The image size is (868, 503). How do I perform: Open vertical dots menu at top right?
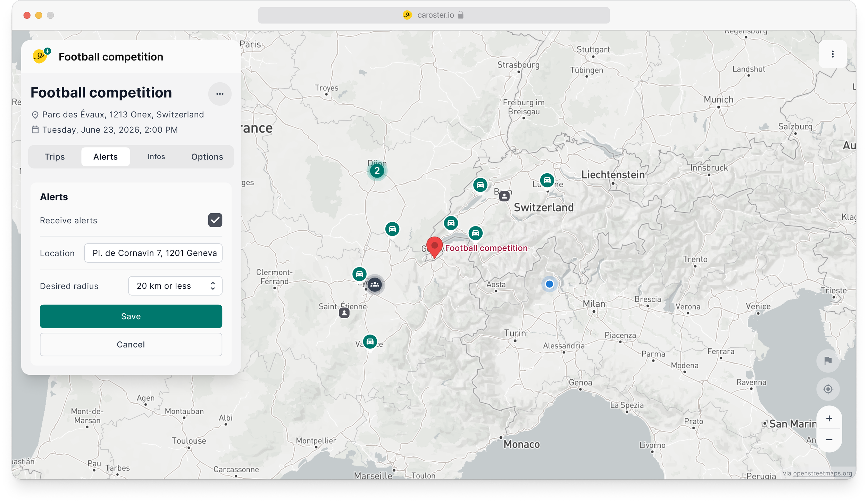coord(832,54)
